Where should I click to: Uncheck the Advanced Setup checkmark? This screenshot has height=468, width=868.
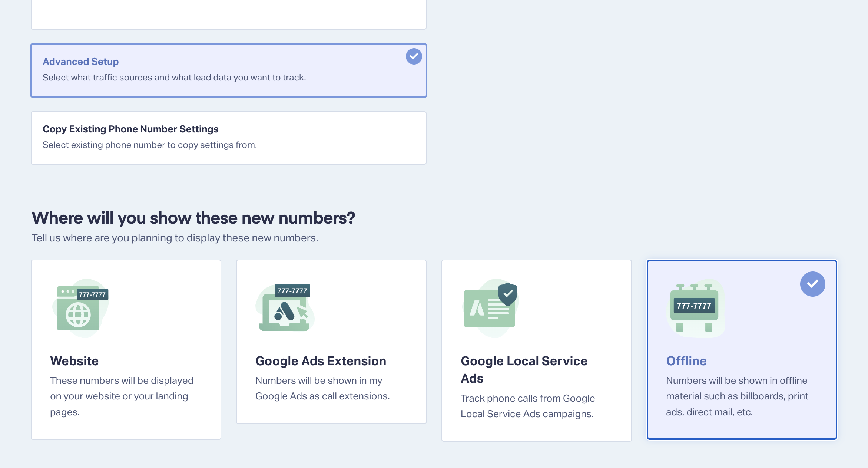point(414,56)
